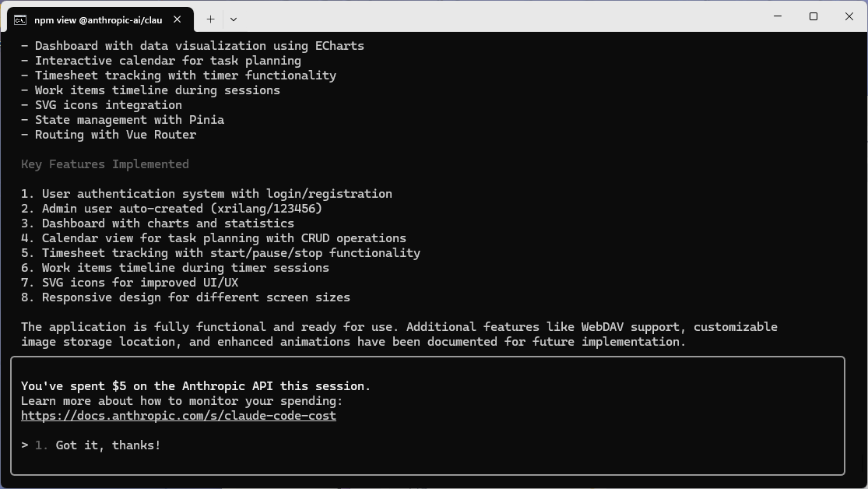Open the claude-code-cost docs link

pyautogui.click(x=178, y=416)
